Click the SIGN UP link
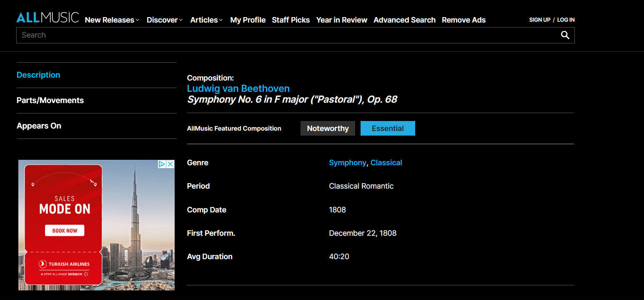Viewport: 644px width, 300px height. pos(539,20)
